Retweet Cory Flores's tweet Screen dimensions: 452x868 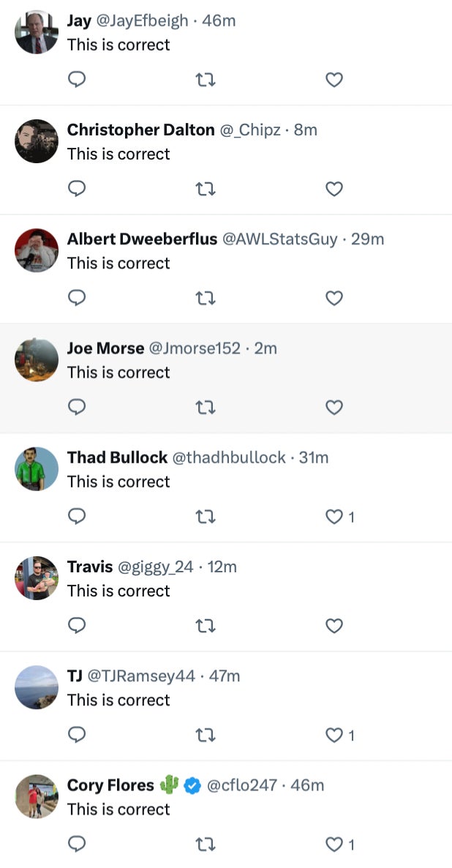206,845
